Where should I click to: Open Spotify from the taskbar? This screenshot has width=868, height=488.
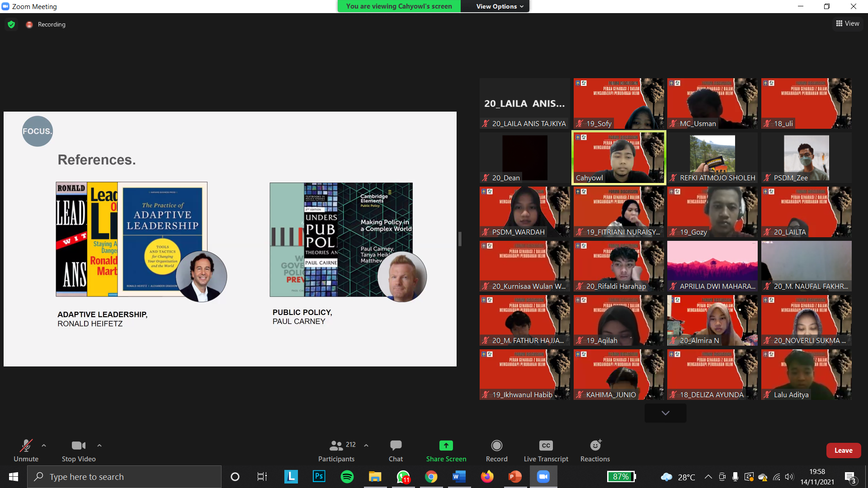(347, 477)
